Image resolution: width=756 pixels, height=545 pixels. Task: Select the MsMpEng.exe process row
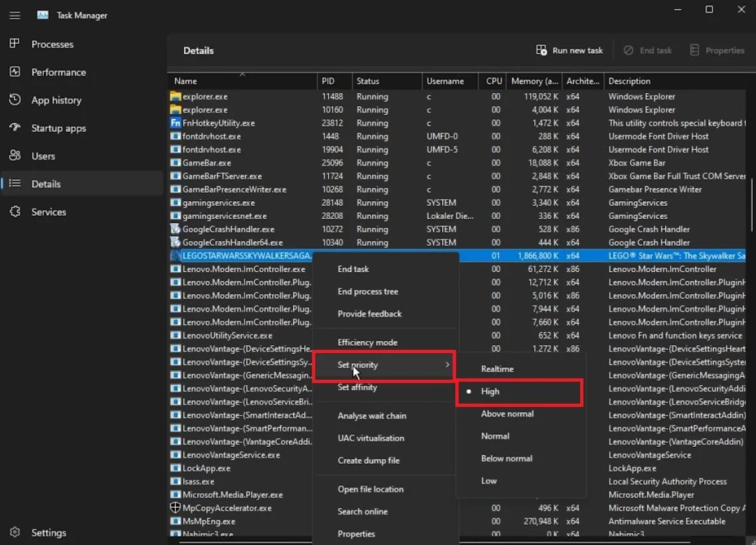(457, 521)
